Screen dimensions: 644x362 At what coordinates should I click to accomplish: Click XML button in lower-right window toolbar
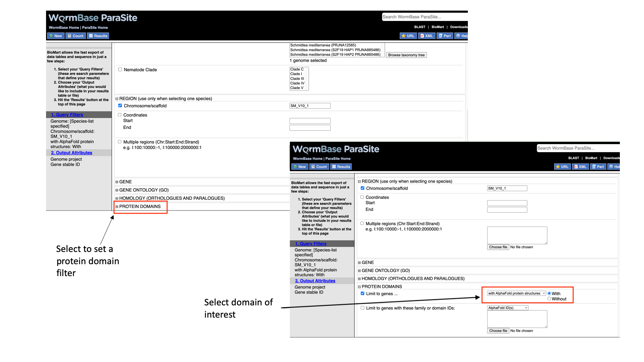point(580,167)
